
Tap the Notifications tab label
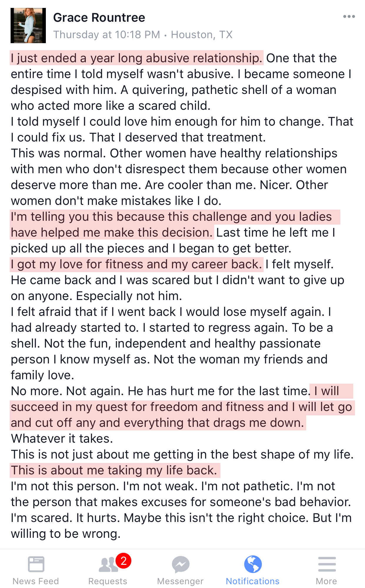pyautogui.click(x=253, y=581)
